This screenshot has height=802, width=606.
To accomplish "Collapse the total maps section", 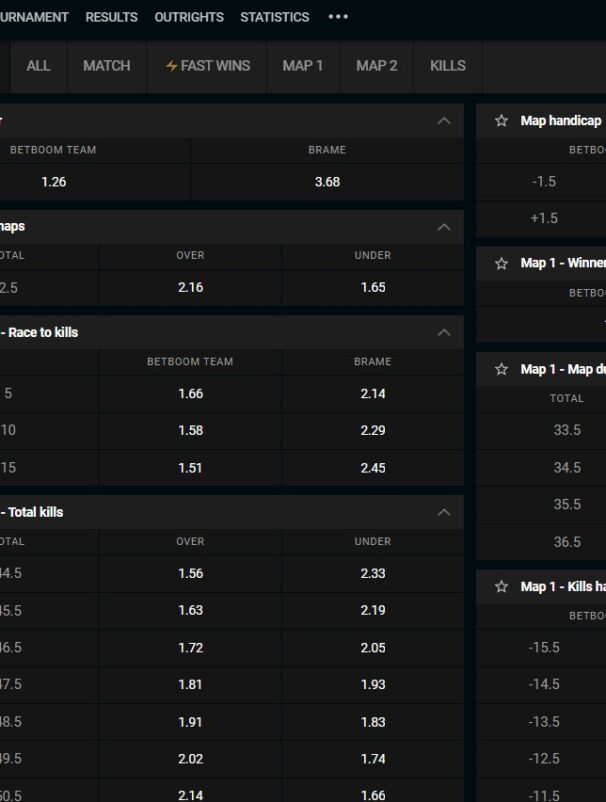I will 444,227.
